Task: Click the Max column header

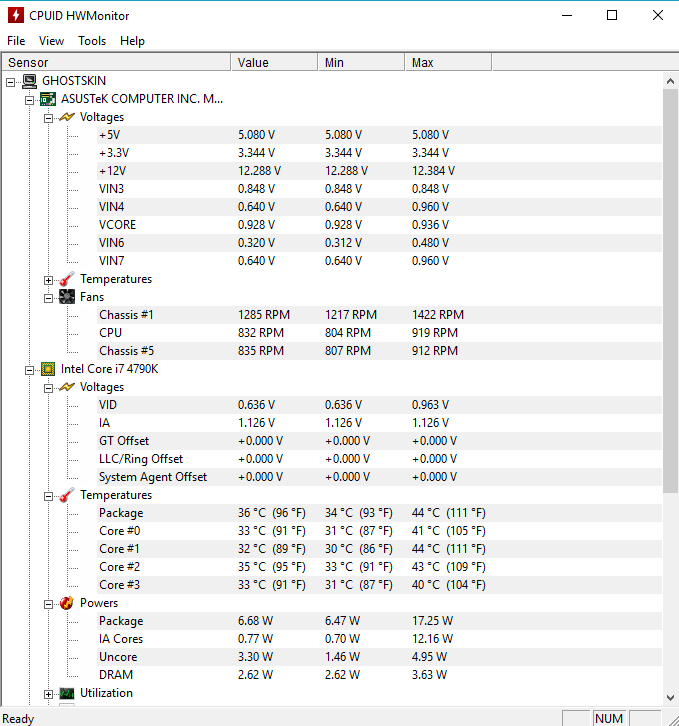Action: [448, 63]
